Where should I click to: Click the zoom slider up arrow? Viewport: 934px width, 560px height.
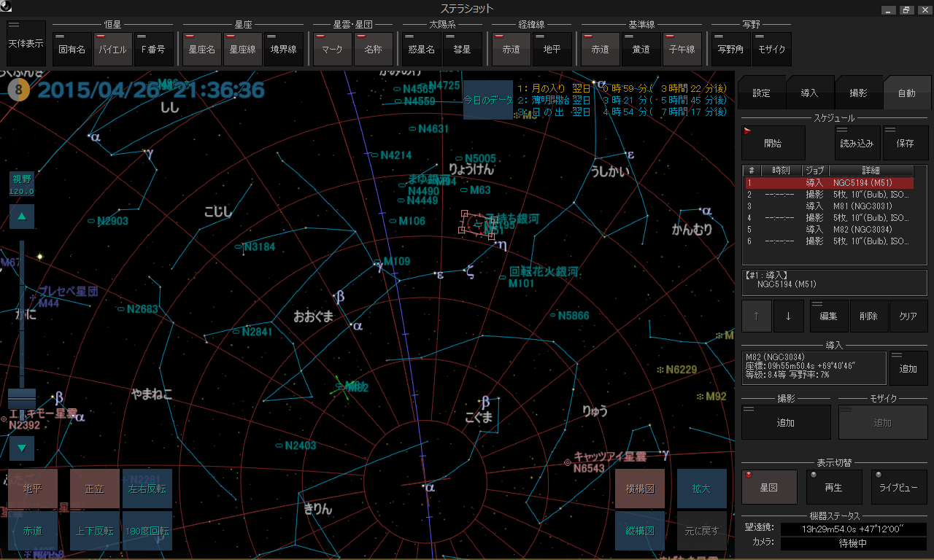click(22, 217)
